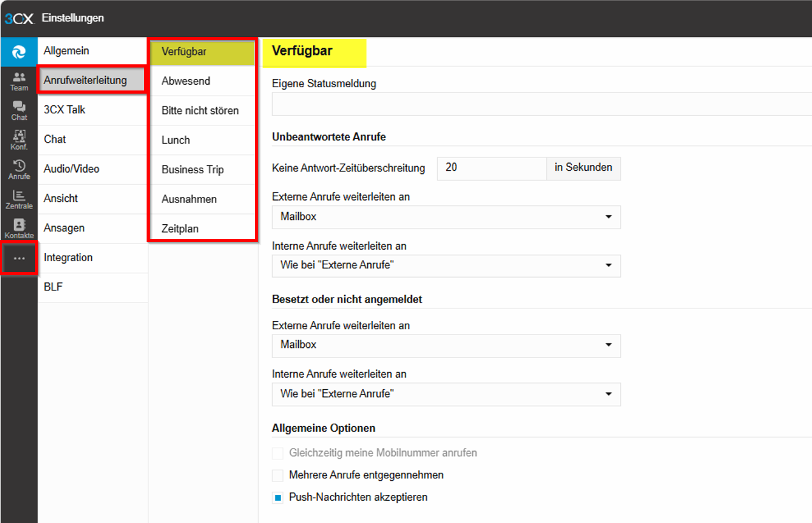Click the Keine Antwort-Zeitüberschreitung seconds field

[491, 168]
